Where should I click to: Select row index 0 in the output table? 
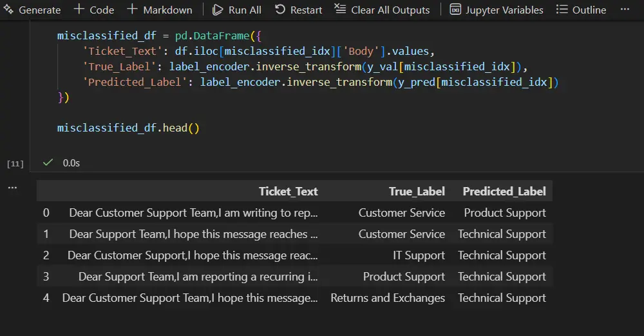point(46,213)
